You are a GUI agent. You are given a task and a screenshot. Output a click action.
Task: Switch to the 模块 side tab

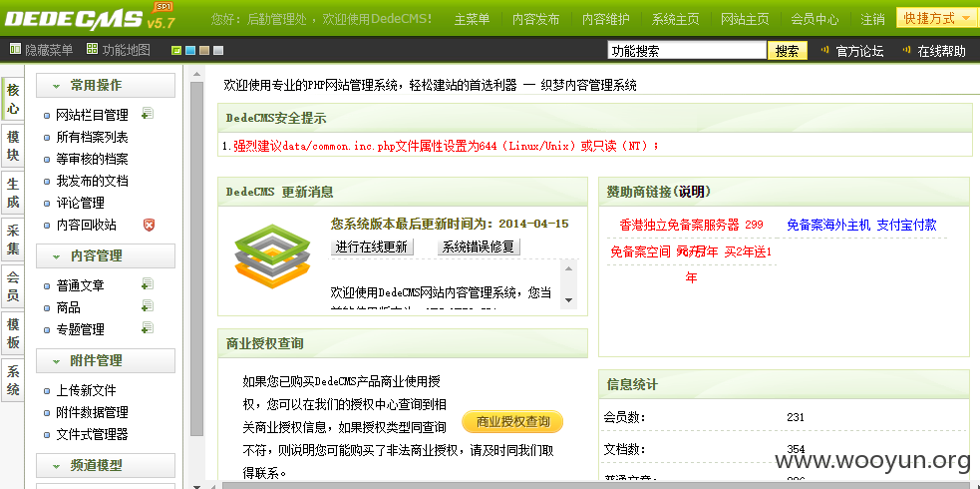[13, 147]
